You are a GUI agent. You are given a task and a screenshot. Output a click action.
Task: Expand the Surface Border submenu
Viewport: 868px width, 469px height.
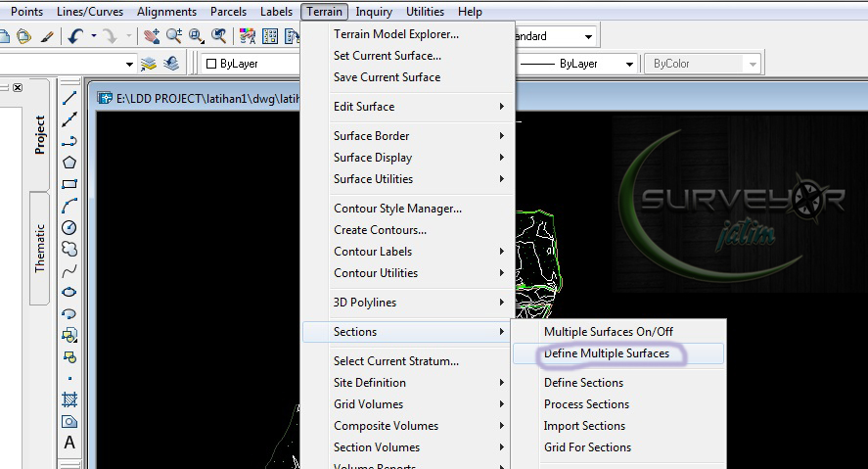pos(408,136)
